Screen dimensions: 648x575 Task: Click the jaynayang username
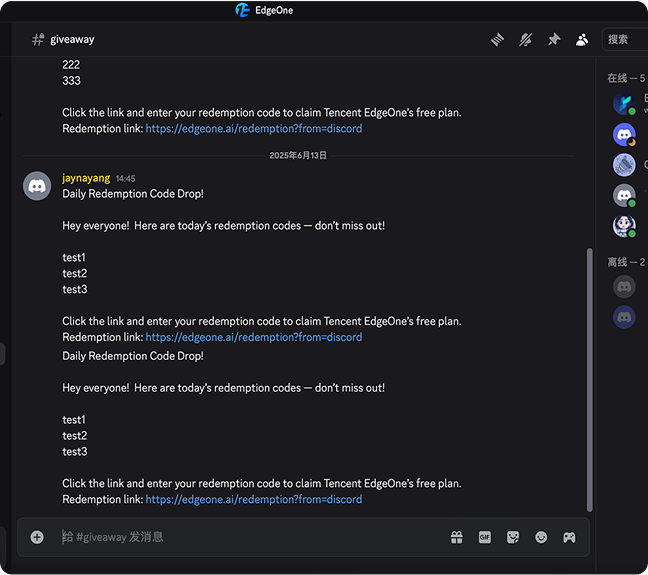pos(86,178)
